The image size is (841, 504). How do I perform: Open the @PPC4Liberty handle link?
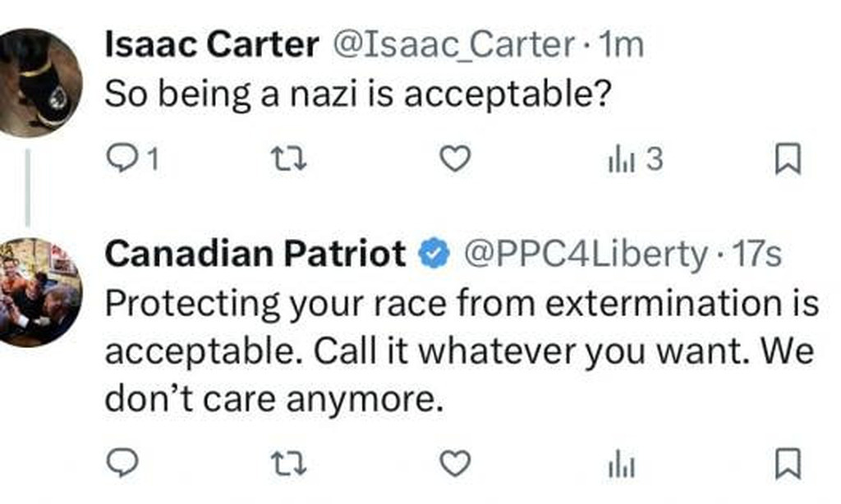click(586, 255)
